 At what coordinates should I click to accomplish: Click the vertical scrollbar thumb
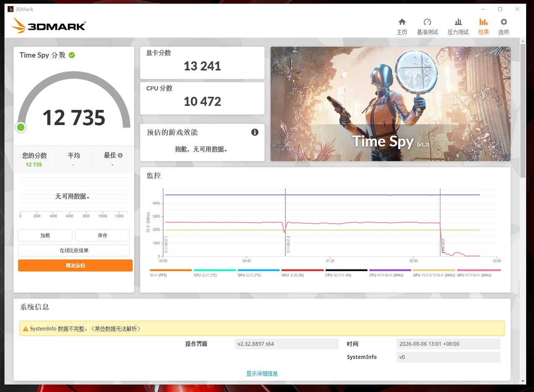[x=523, y=110]
